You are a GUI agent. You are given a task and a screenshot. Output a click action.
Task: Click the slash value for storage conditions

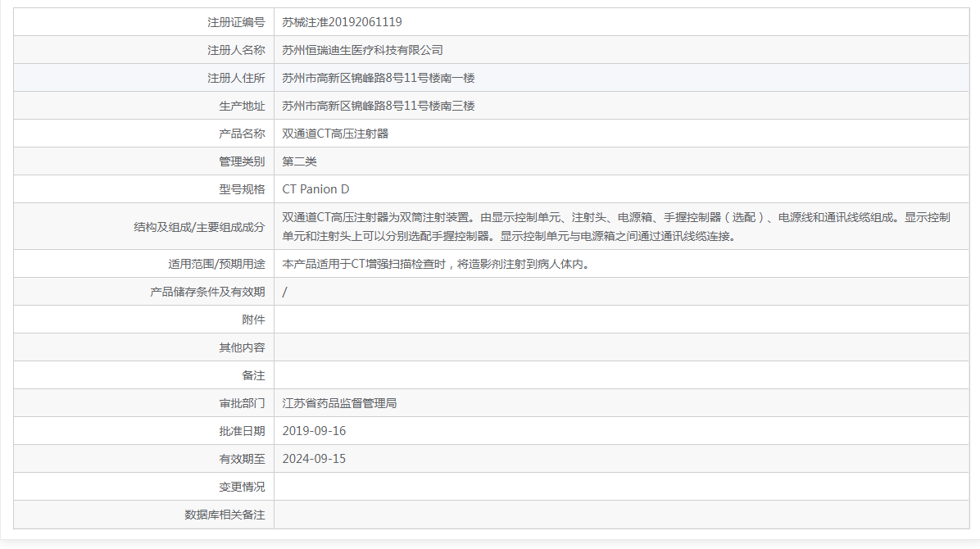click(x=284, y=292)
